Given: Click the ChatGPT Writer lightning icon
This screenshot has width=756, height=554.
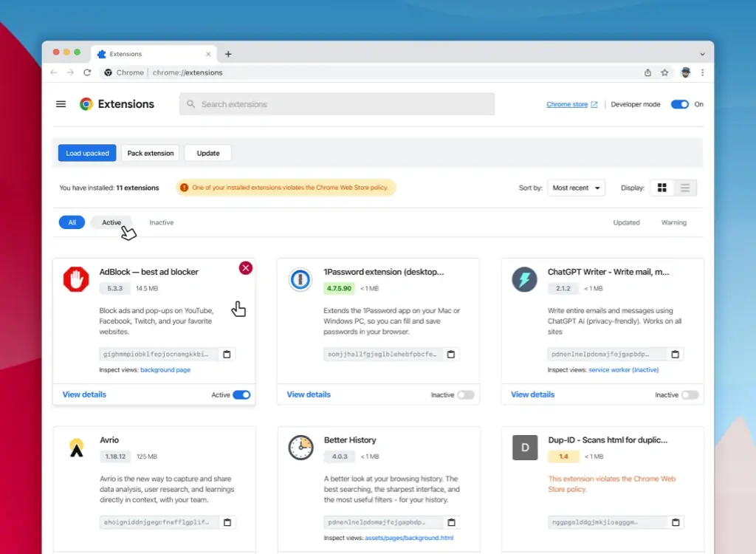Looking at the screenshot, I should click(x=524, y=280).
